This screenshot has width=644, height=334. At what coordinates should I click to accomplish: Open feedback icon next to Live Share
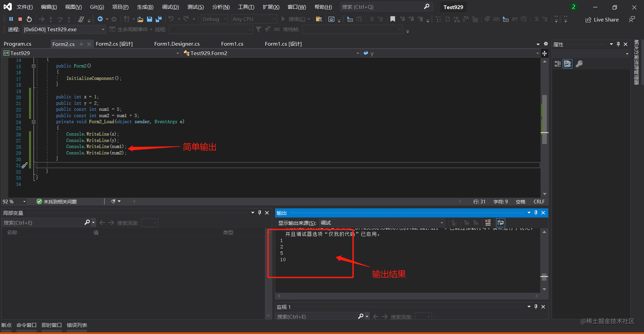632,19
